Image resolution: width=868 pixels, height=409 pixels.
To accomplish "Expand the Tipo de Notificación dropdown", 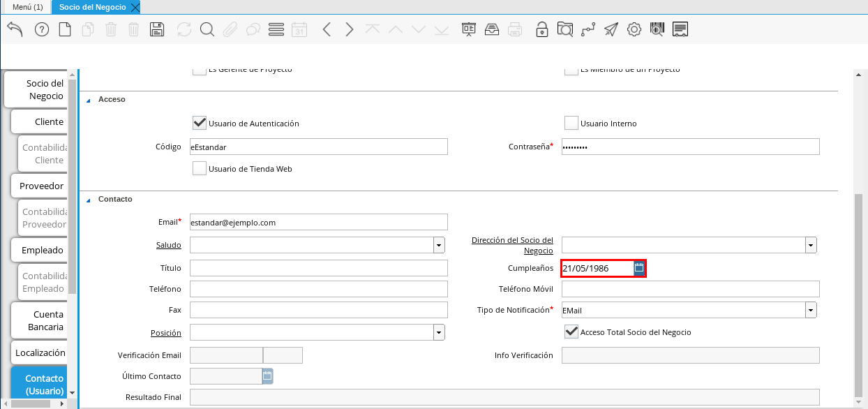I will (811, 310).
